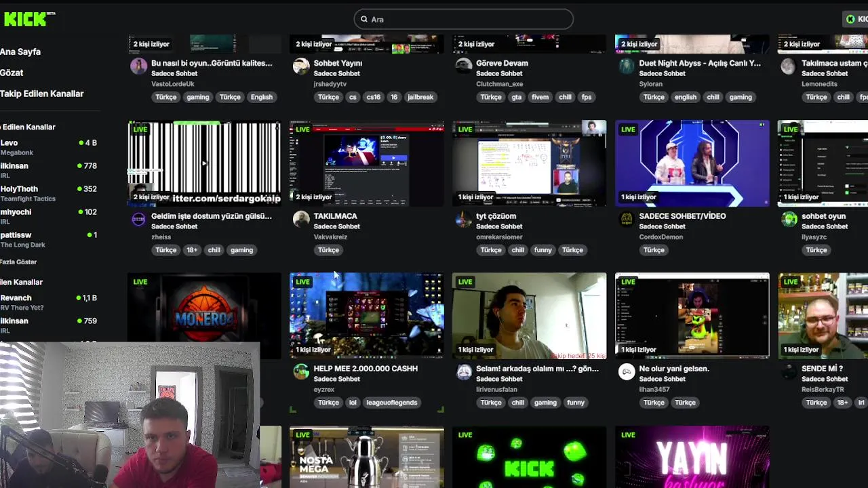Image resolution: width=868 pixels, height=488 pixels.
Task: Click CordoxDemon's avatar icon
Action: pyautogui.click(x=627, y=219)
